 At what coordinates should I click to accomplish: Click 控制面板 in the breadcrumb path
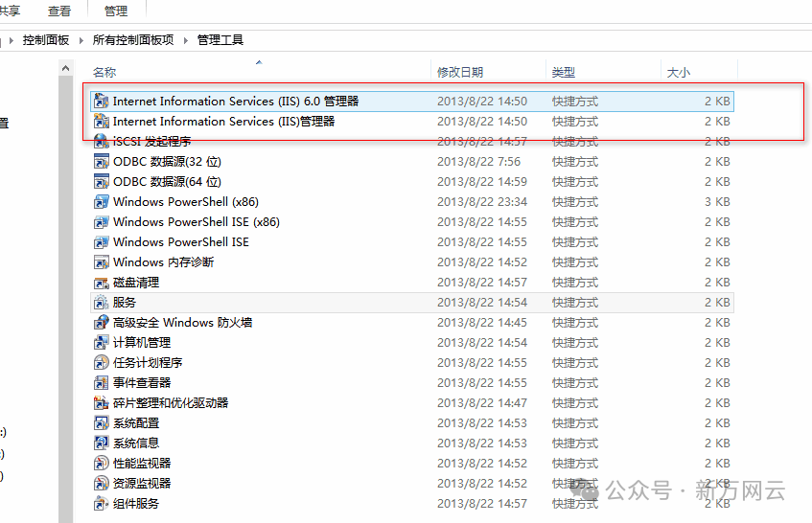[46, 40]
